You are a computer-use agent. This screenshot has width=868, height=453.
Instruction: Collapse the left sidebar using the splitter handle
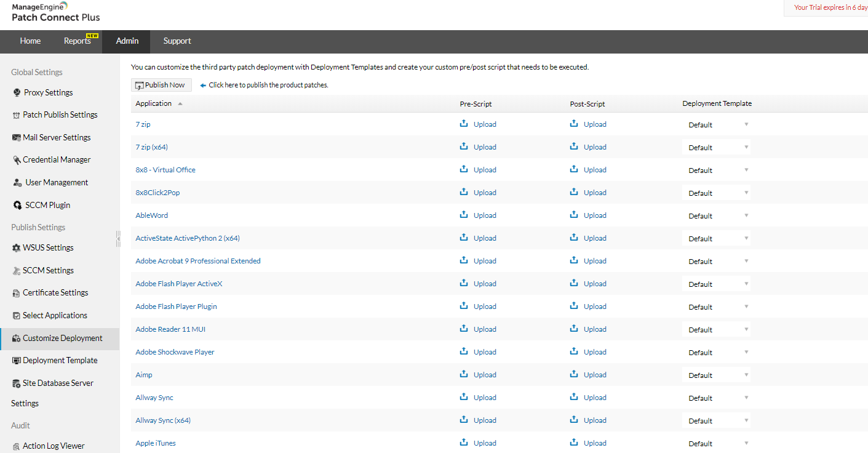117,239
